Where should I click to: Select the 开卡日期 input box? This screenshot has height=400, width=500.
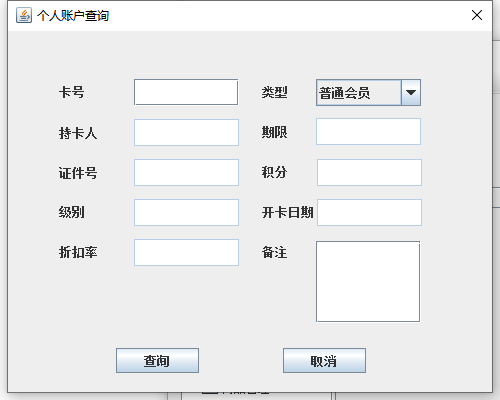point(369,212)
